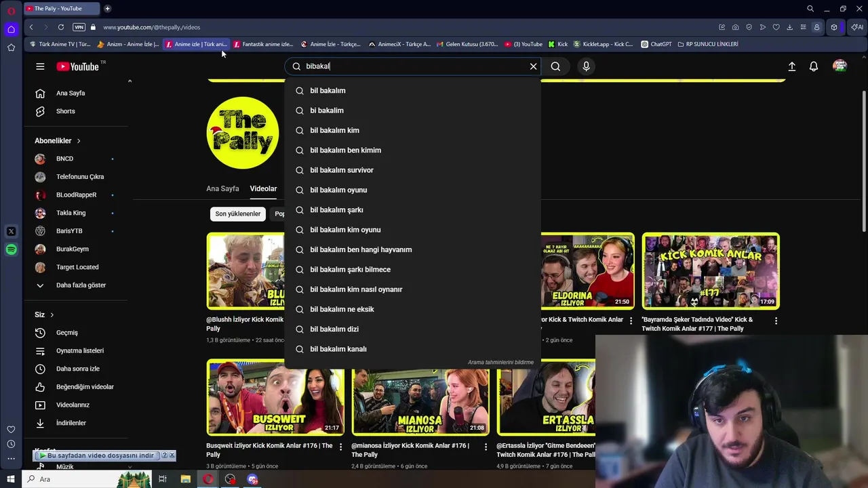The width and height of the screenshot is (868, 488).
Task: Expand "Daha fazla göster" in subscriptions
Action: 81,285
